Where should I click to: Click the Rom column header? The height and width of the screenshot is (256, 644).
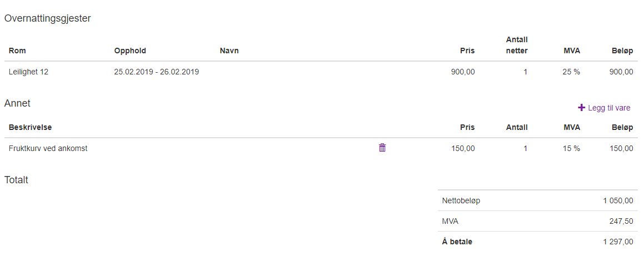17,51
